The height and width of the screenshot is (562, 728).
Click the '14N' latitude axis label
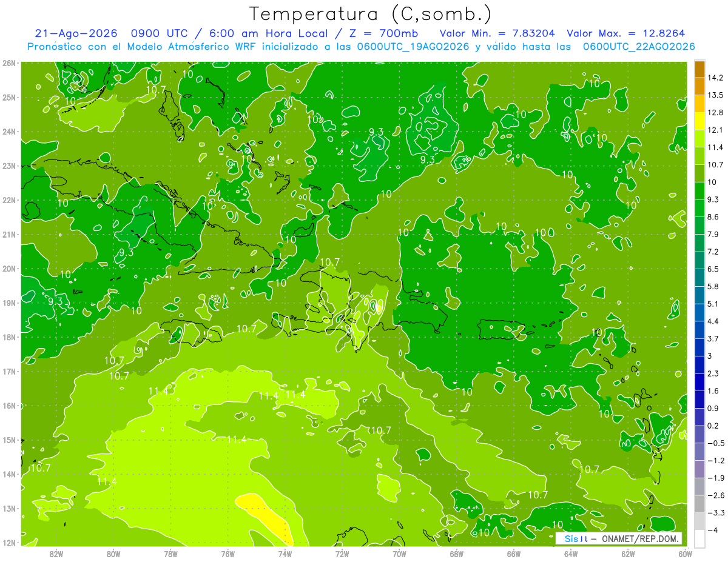click(9, 473)
